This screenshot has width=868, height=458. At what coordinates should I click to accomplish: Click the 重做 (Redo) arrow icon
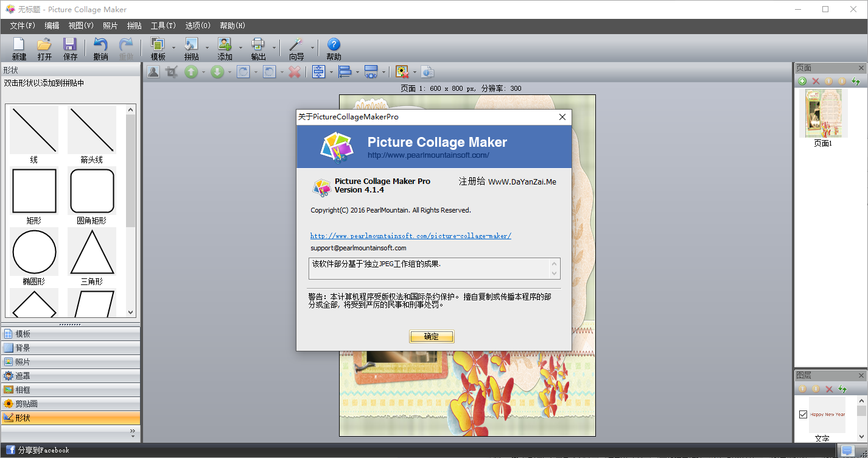(x=126, y=44)
